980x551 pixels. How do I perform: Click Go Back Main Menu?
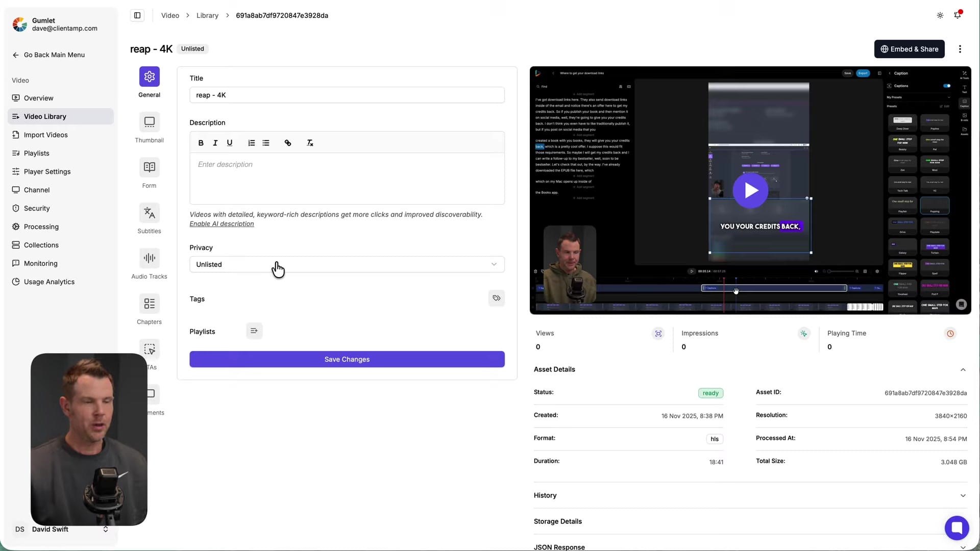48,55
